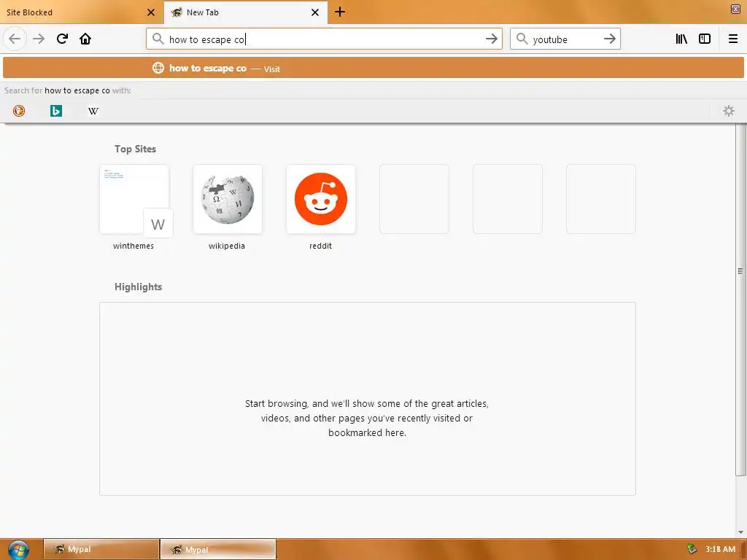Close the browser window
This screenshot has height=560, width=747.
coord(735,9)
